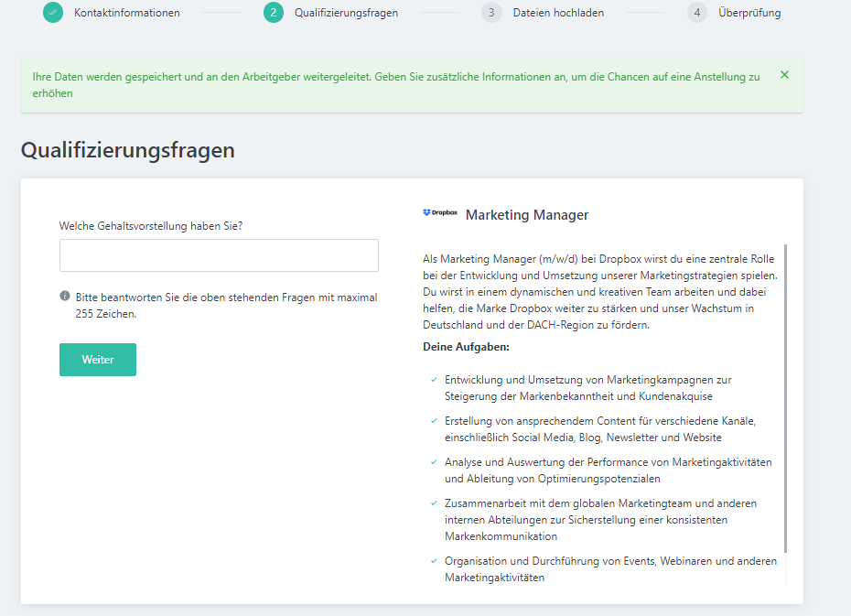Viewport: 851px width, 616px height.
Task: Open the Qualifizierungsfragen step label
Action: pos(346,13)
